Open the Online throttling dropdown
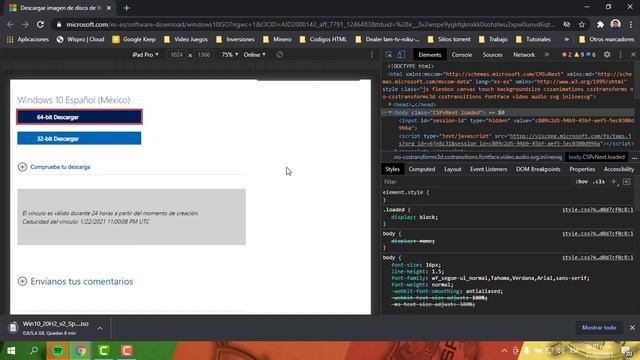 coord(254,55)
